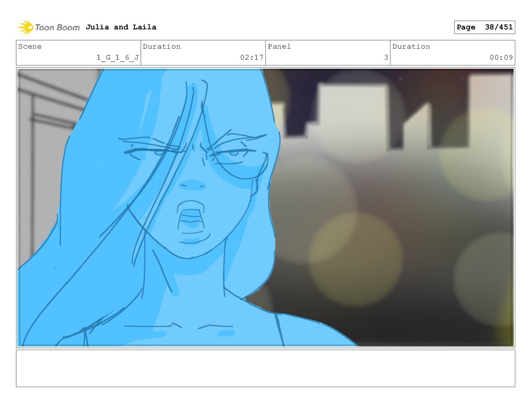Click the scene duration value '02:17'
This screenshot has width=532, height=411.
252,57
